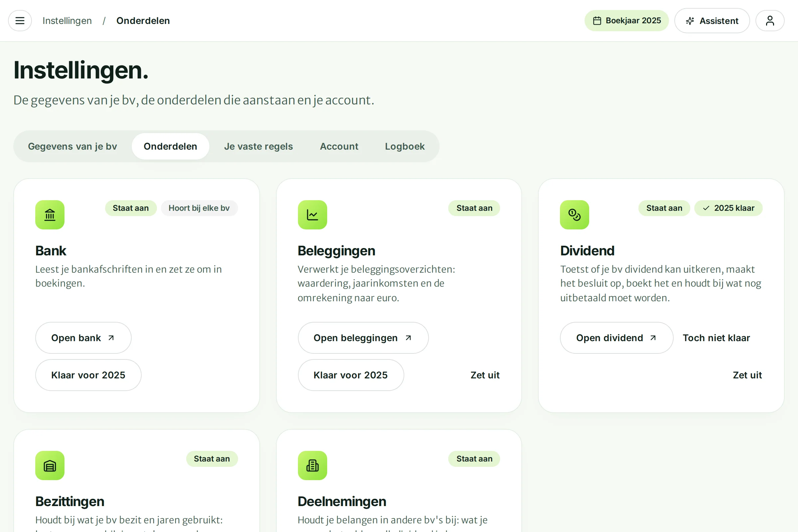This screenshot has height=532, width=798.
Task: Click Toch niet klaar for Dividend
Action: click(716, 338)
